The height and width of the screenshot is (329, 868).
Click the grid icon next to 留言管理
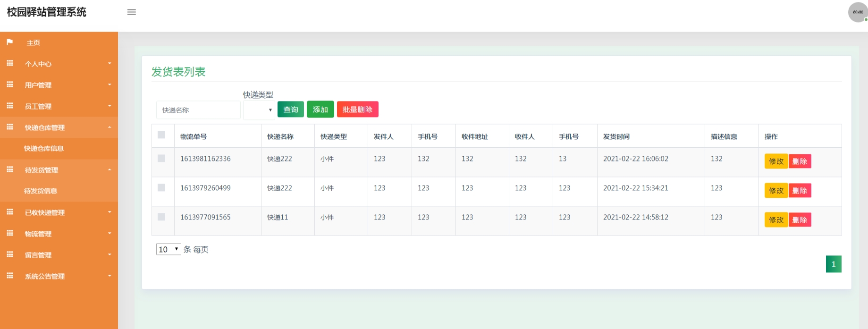[x=10, y=254]
